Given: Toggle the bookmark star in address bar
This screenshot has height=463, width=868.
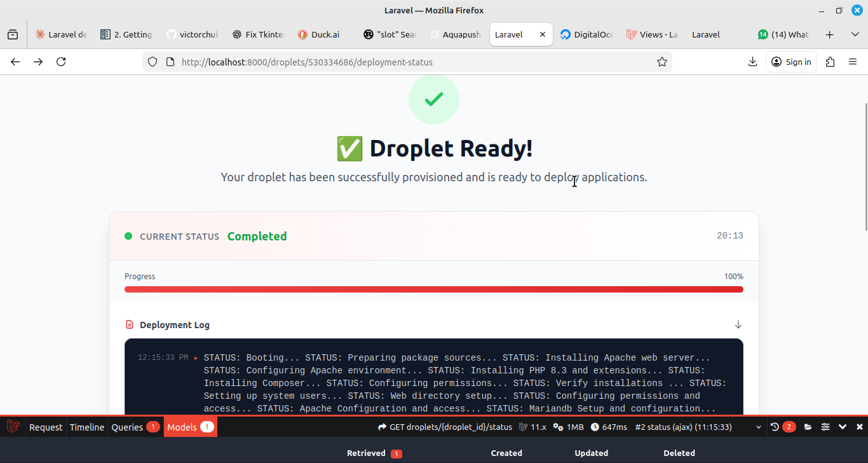Looking at the screenshot, I should pyautogui.click(x=662, y=61).
